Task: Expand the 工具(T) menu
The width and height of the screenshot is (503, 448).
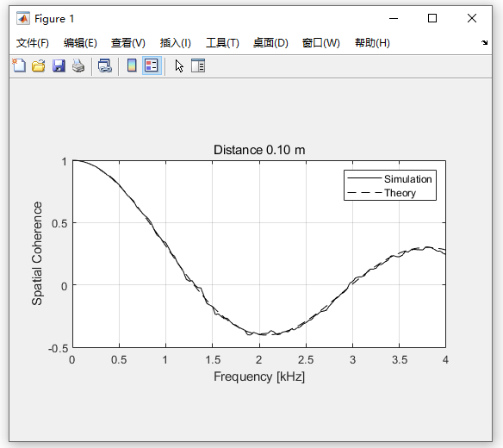Action: [222, 43]
